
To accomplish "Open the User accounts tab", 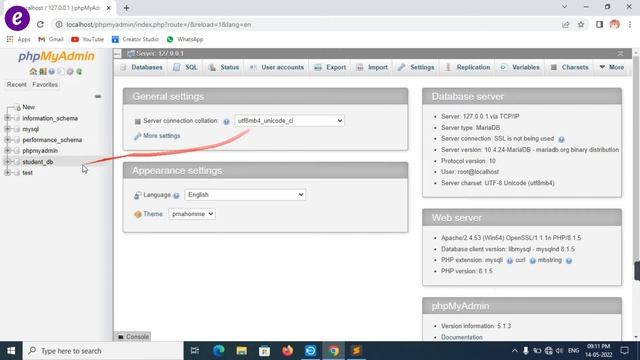I will coord(277,67).
